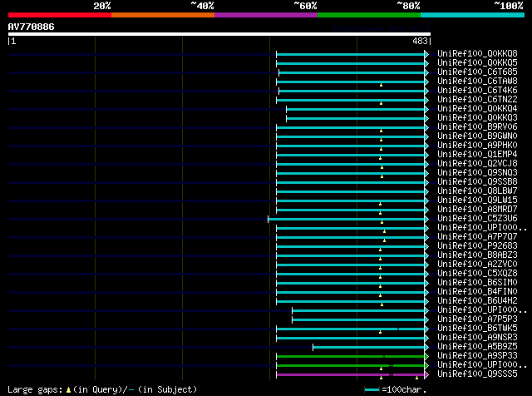Select the UniRef100_Q1EMP4 label
Screen dimensions: 532x396
(477, 155)
